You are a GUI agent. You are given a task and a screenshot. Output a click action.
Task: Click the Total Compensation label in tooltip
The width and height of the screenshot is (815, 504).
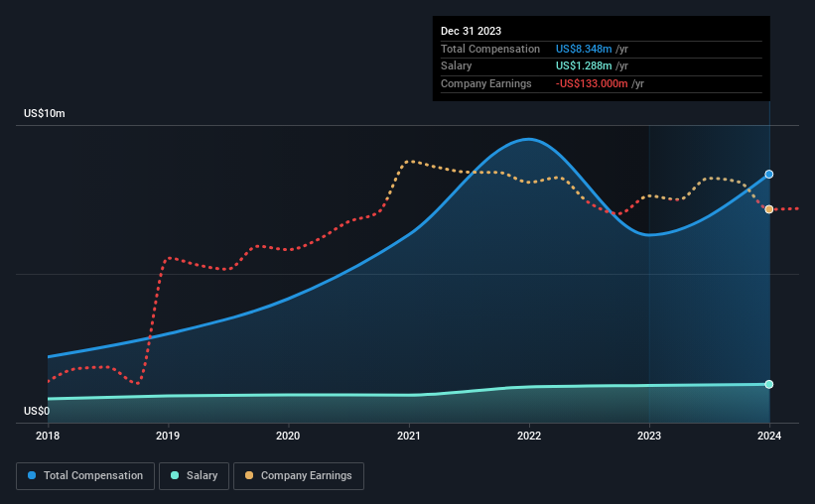click(490, 49)
